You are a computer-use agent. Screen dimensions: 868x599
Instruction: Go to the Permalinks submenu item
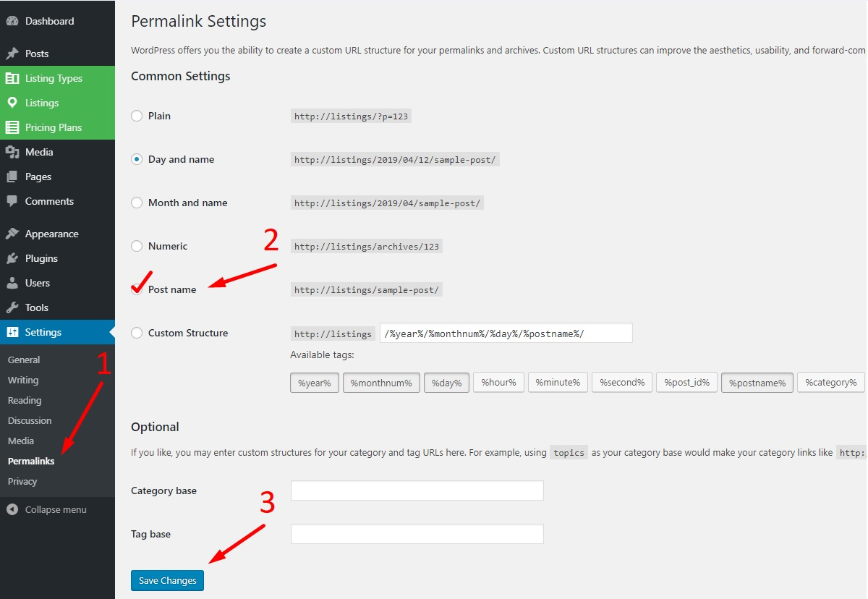click(x=31, y=461)
